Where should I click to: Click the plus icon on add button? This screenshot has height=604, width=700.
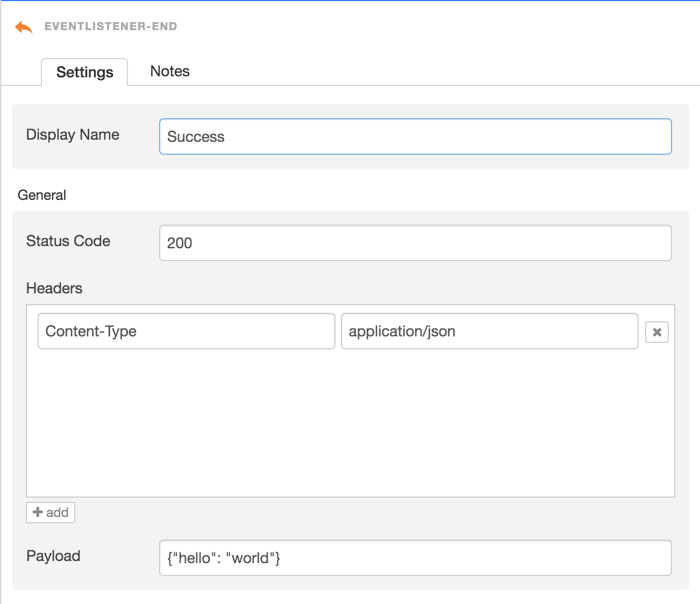click(38, 512)
